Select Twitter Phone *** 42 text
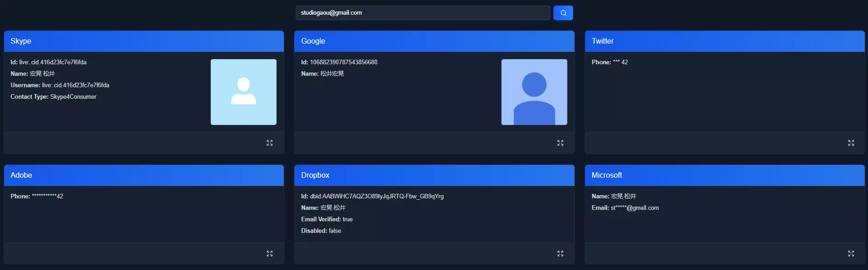 [x=610, y=62]
